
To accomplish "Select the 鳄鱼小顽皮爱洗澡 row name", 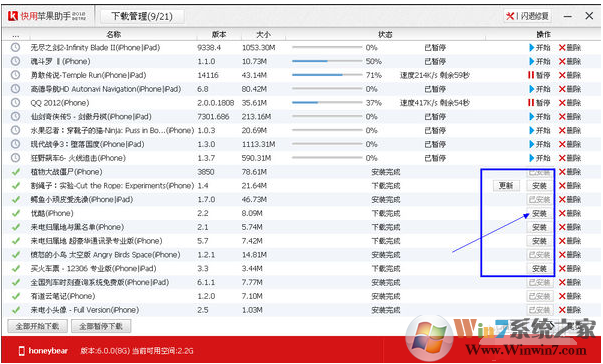I will coord(82,199).
